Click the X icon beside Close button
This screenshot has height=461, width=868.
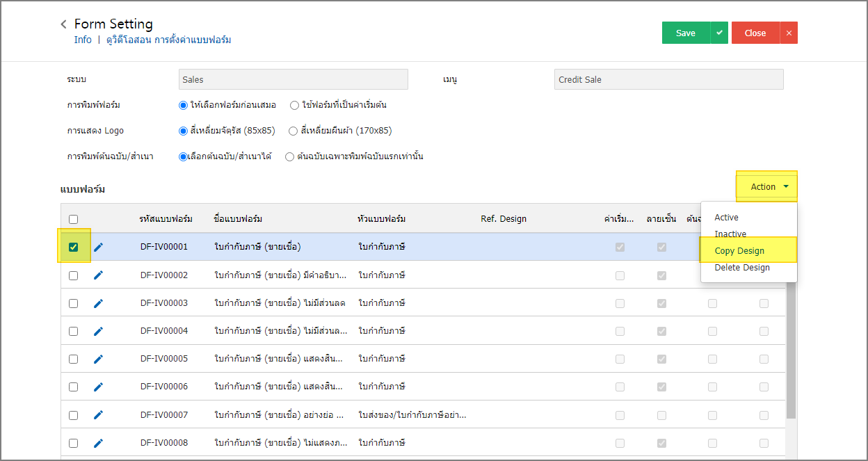(789, 33)
